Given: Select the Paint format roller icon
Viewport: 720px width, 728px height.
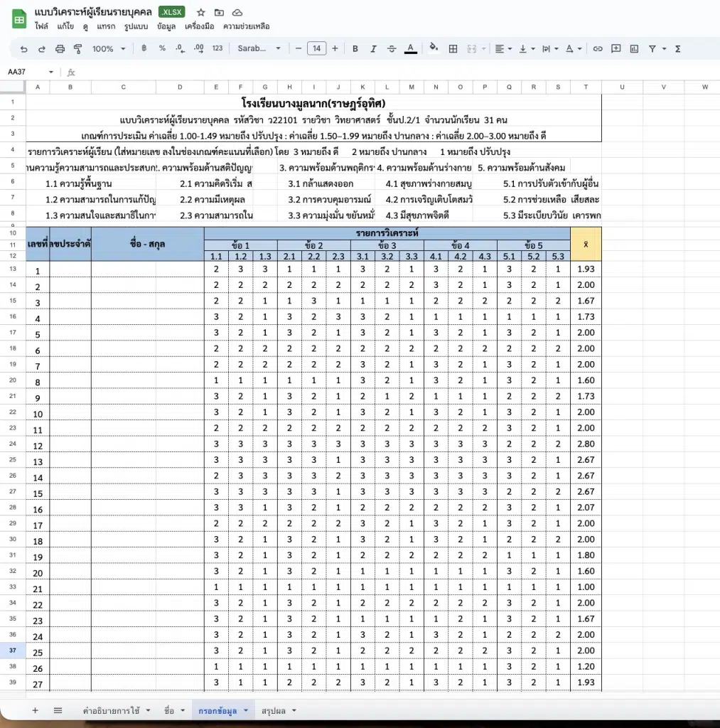Looking at the screenshot, I should tap(78, 49).
